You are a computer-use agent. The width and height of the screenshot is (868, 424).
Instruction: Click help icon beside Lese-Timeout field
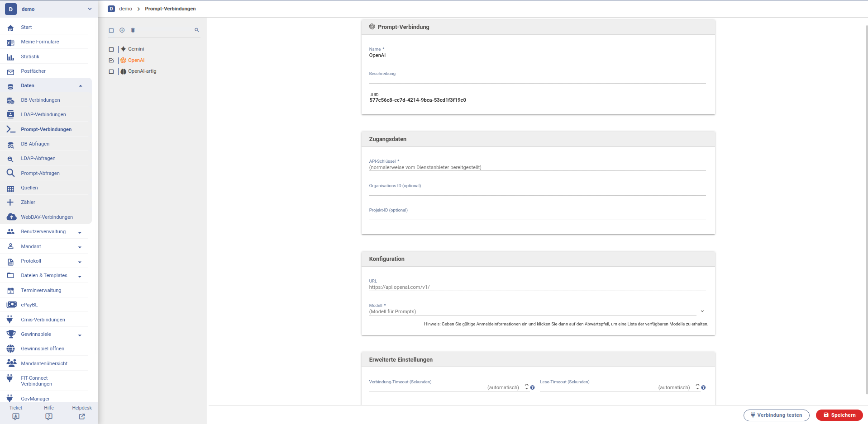(703, 387)
